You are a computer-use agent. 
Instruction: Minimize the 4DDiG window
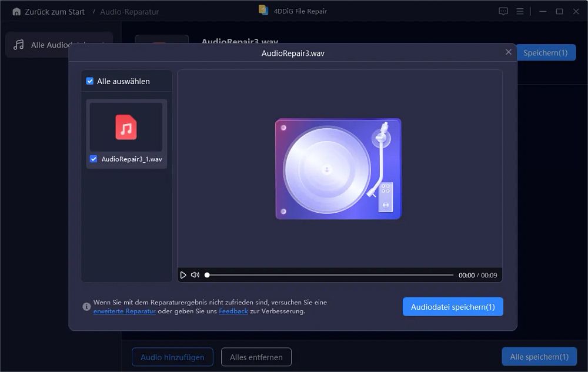(x=543, y=12)
